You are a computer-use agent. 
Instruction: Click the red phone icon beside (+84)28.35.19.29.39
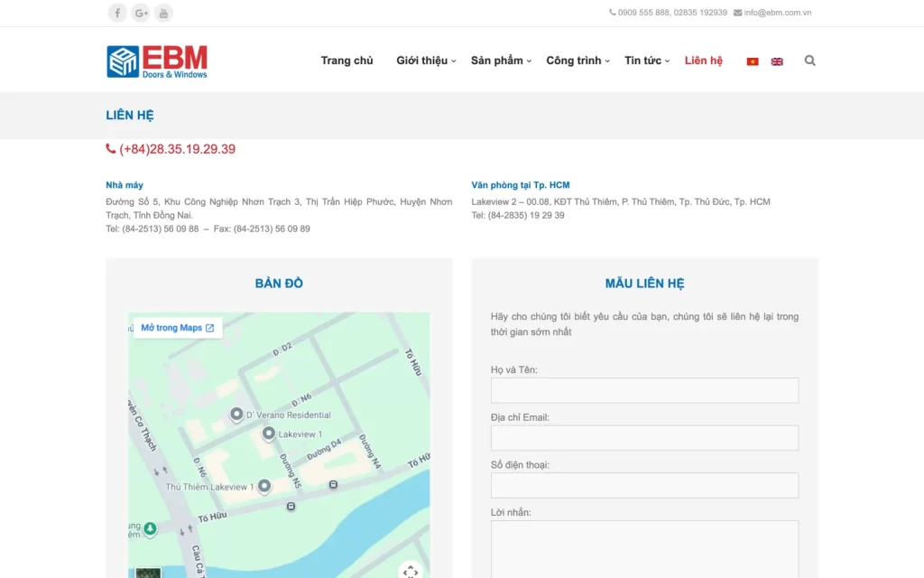pos(111,149)
